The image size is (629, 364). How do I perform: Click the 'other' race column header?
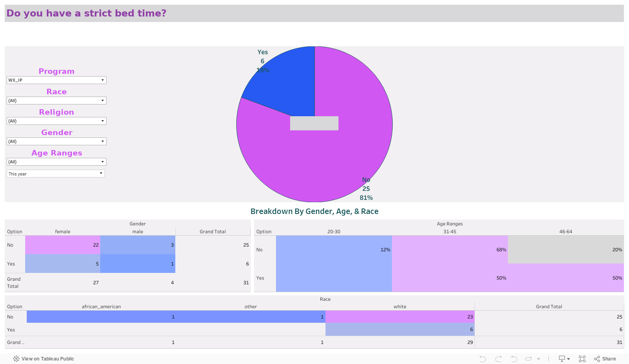(250, 307)
